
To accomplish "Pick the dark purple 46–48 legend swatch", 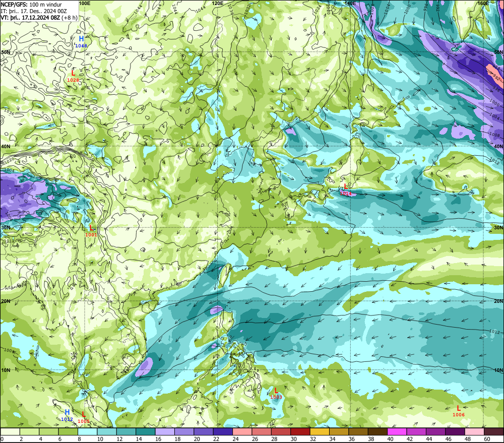I will (x=455, y=431).
